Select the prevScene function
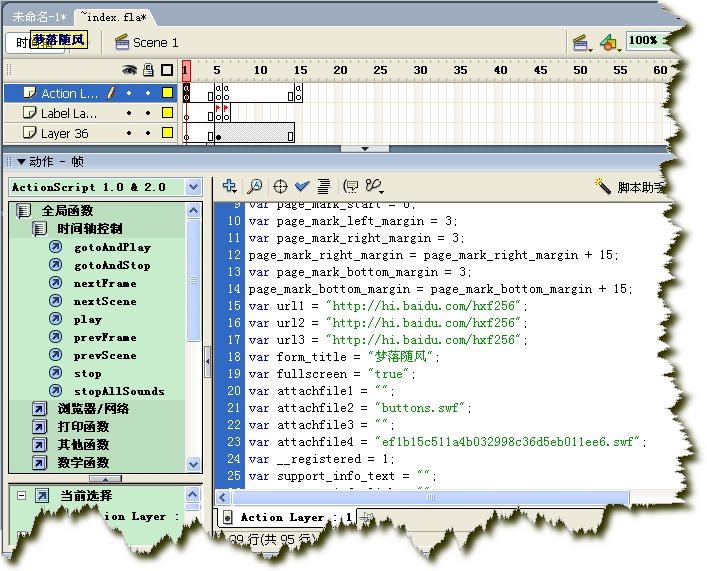 click(x=105, y=355)
